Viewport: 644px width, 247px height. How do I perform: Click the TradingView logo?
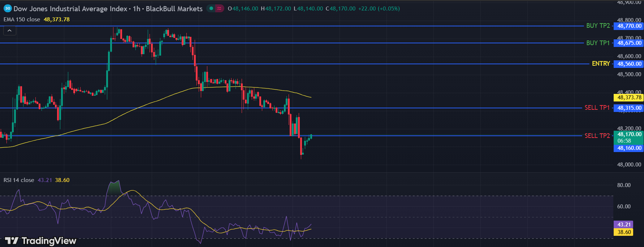pyautogui.click(x=40, y=240)
